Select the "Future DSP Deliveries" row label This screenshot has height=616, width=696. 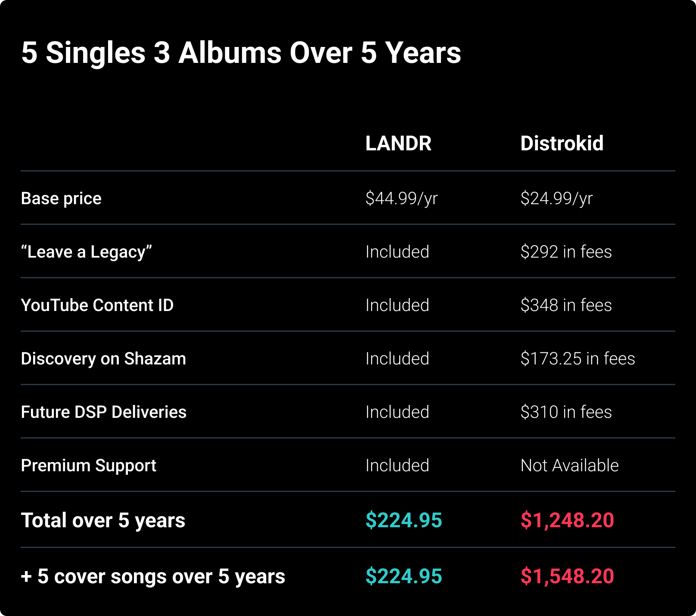coord(104,412)
